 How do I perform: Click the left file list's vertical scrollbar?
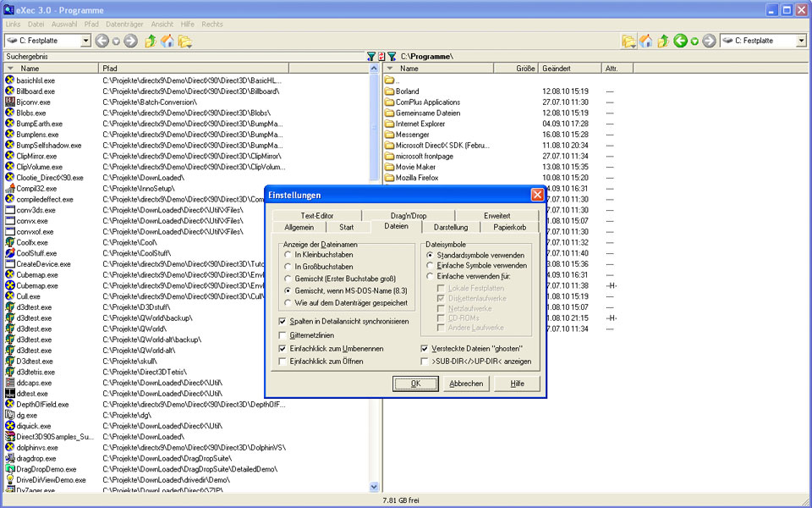(375, 279)
